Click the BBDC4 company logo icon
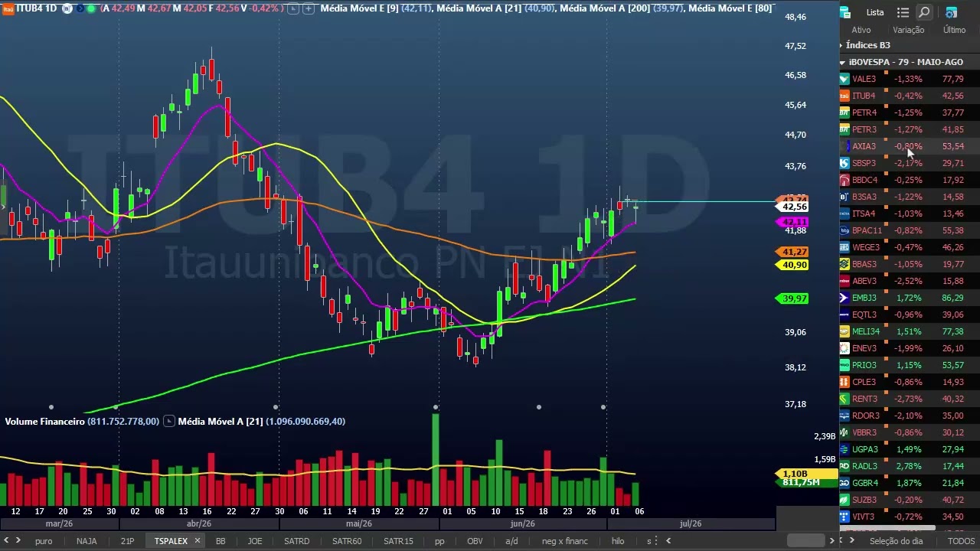The height and width of the screenshot is (551, 980). (844, 180)
